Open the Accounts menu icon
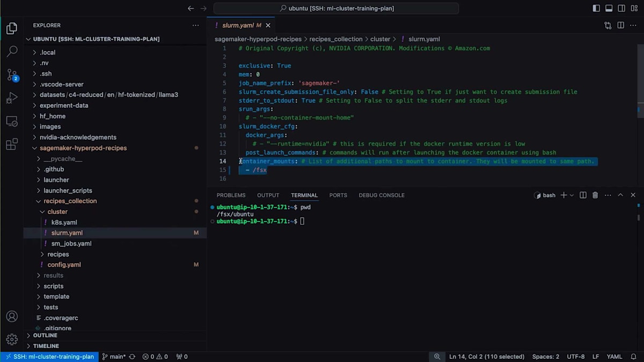644x362 pixels. [12, 316]
